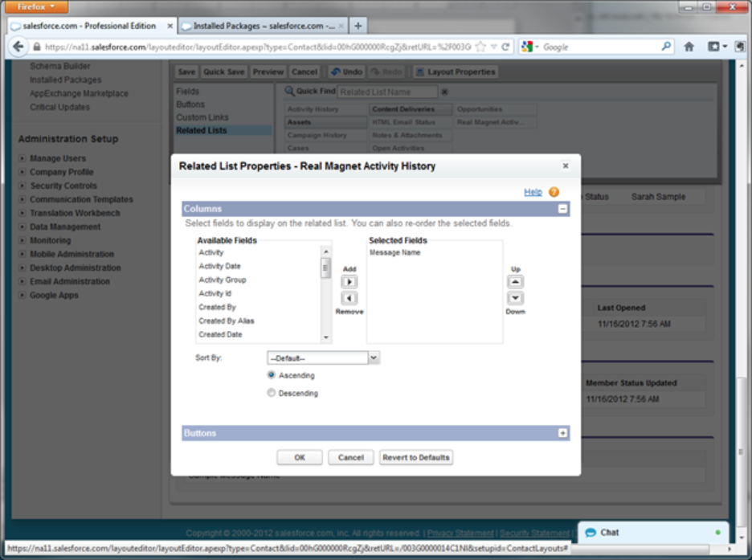The width and height of the screenshot is (752, 560).
Task: Select Activity Group in Available Fields
Action: tap(223, 280)
